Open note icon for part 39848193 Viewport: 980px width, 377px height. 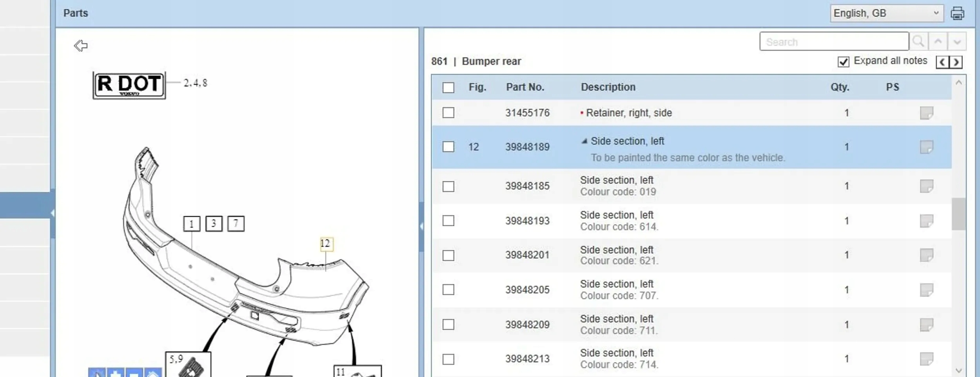coord(927,221)
